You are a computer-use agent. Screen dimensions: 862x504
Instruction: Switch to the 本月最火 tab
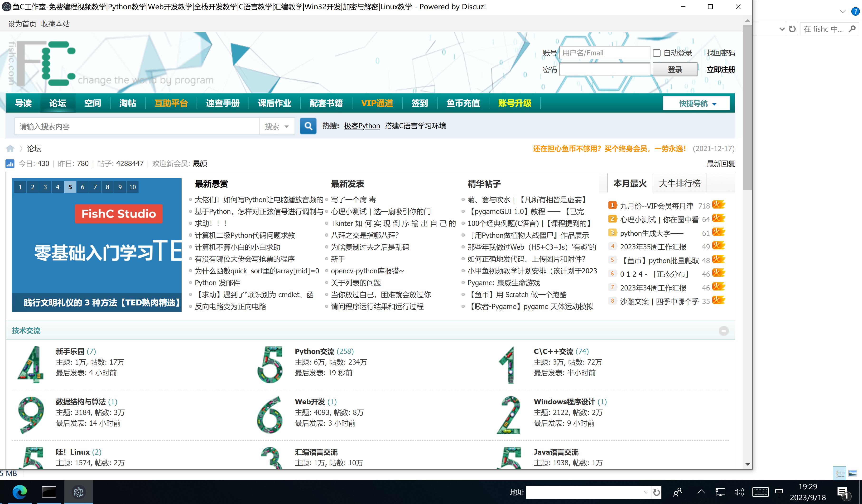(630, 184)
